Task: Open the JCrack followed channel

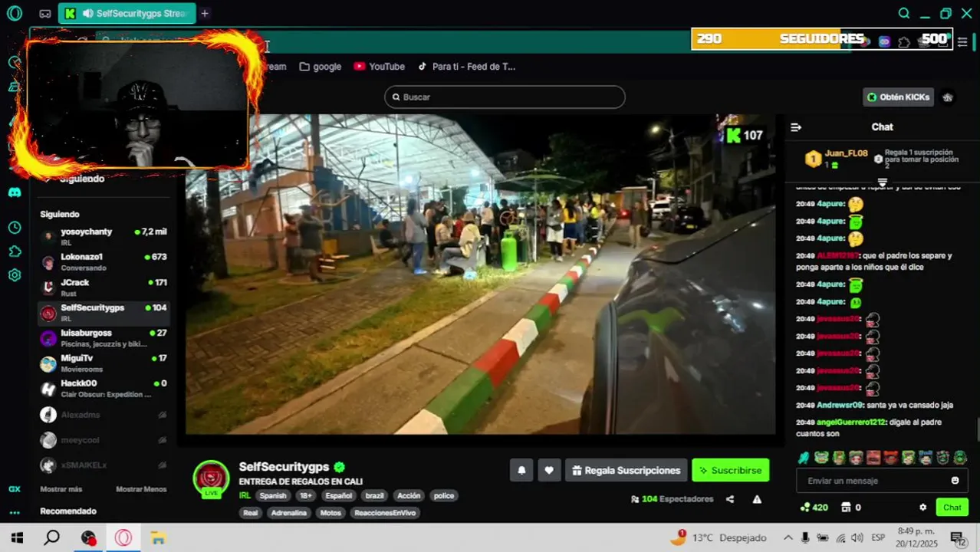Action: pos(104,287)
